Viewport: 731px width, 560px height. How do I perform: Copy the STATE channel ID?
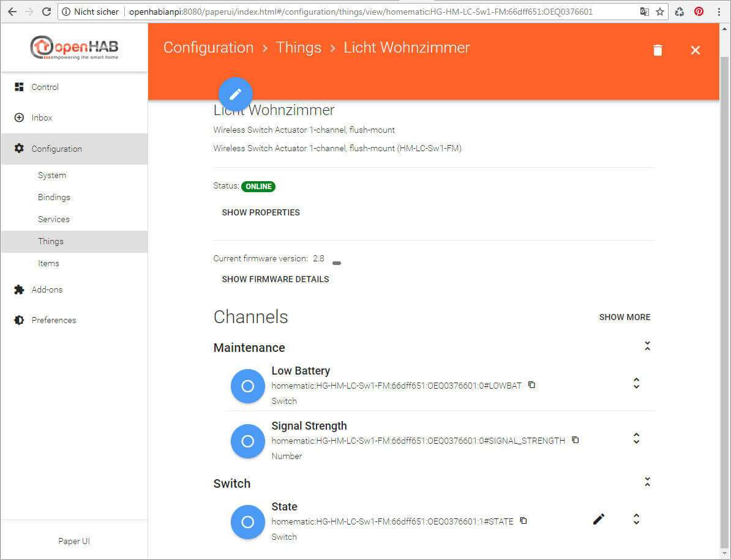click(x=523, y=520)
